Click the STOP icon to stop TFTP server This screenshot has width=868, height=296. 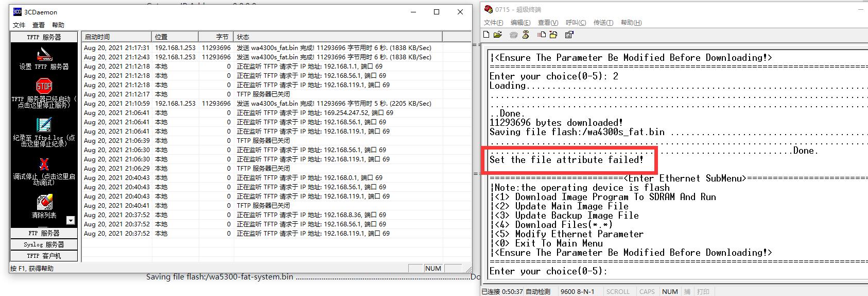point(44,86)
